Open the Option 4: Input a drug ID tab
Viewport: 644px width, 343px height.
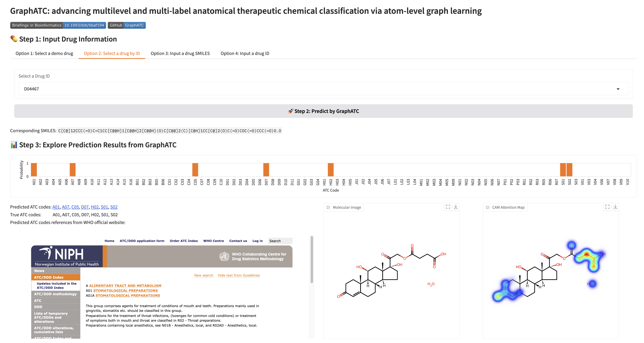coord(245,53)
